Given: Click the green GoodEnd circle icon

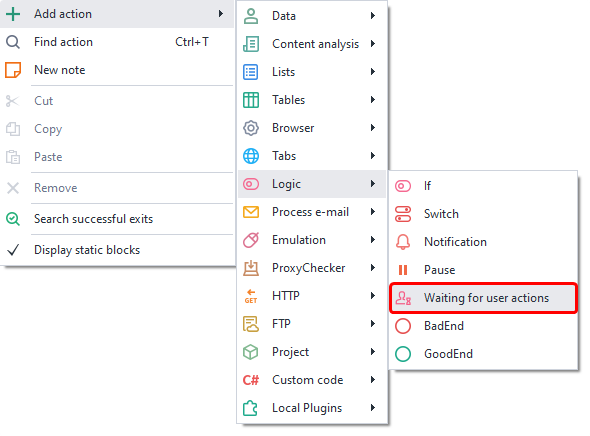Looking at the screenshot, I should point(403,354).
